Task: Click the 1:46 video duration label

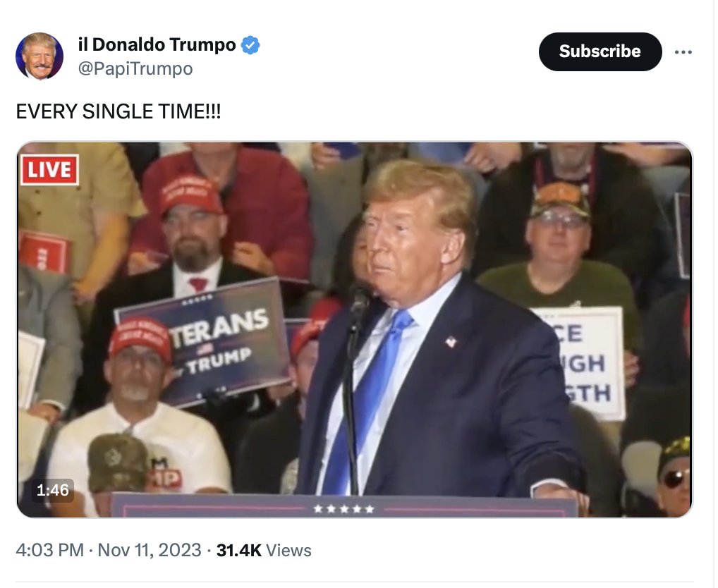Action: pos(53,490)
